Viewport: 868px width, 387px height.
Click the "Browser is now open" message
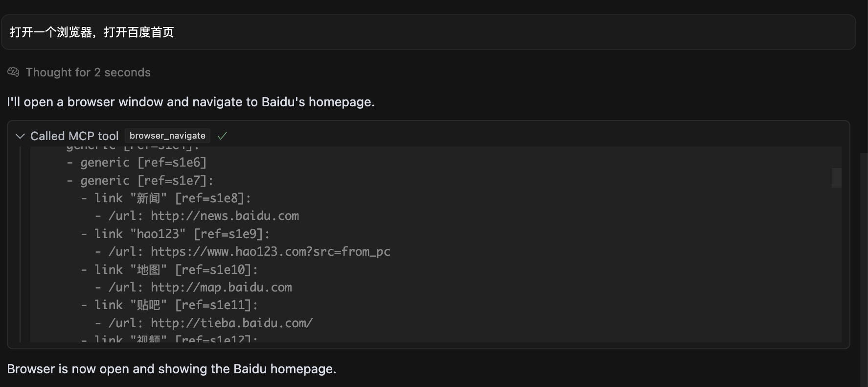click(172, 369)
